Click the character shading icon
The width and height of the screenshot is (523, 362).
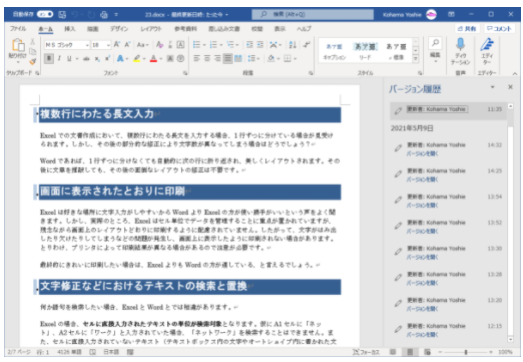pyautogui.click(x=170, y=59)
